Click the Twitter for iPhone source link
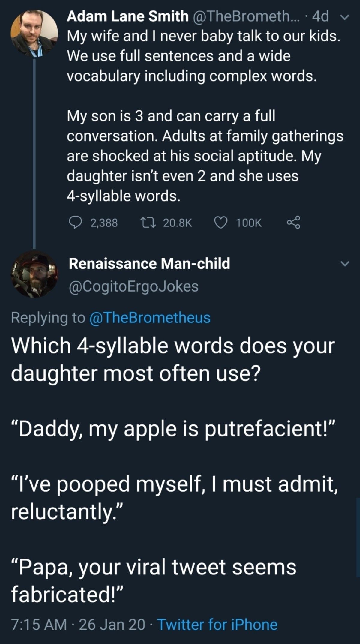This screenshot has width=360, height=644. click(x=217, y=625)
